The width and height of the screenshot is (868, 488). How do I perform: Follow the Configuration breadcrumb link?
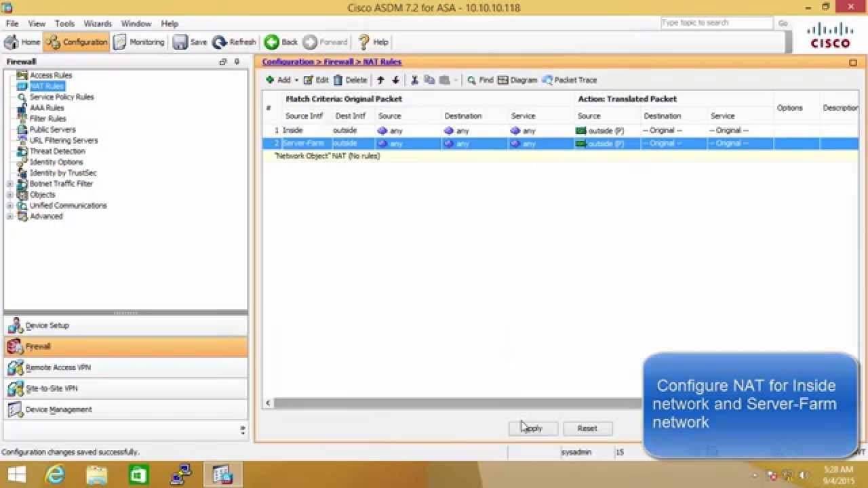[x=288, y=62]
